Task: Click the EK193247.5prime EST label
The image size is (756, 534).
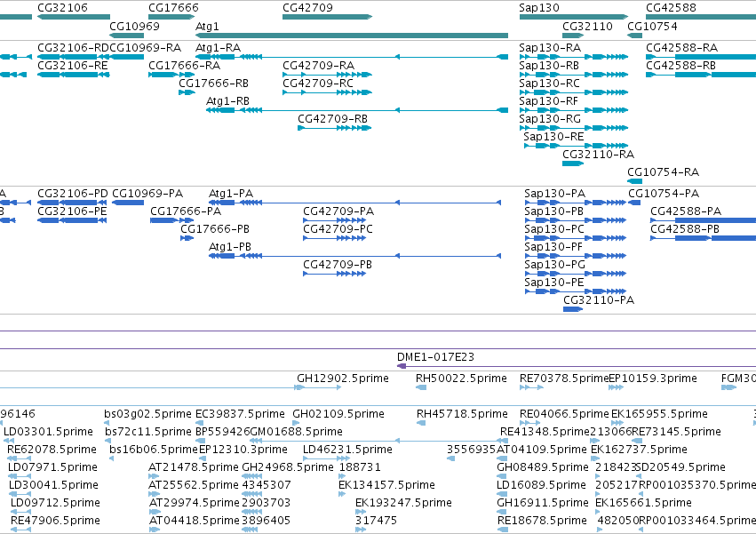Action: (x=403, y=503)
